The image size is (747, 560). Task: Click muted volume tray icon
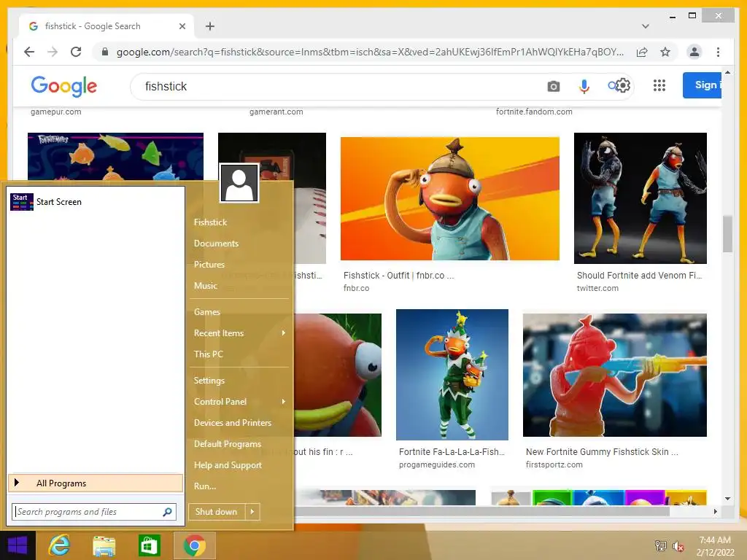[x=678, y=546]
